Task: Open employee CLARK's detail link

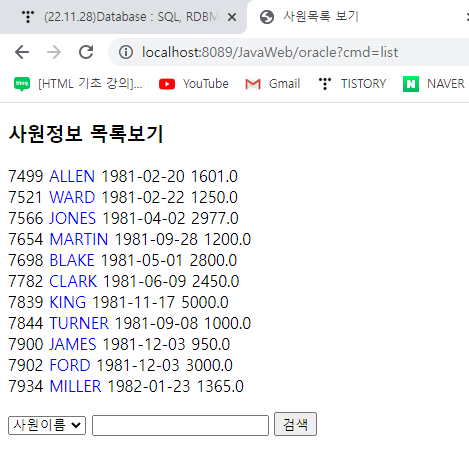Action: 73,281
